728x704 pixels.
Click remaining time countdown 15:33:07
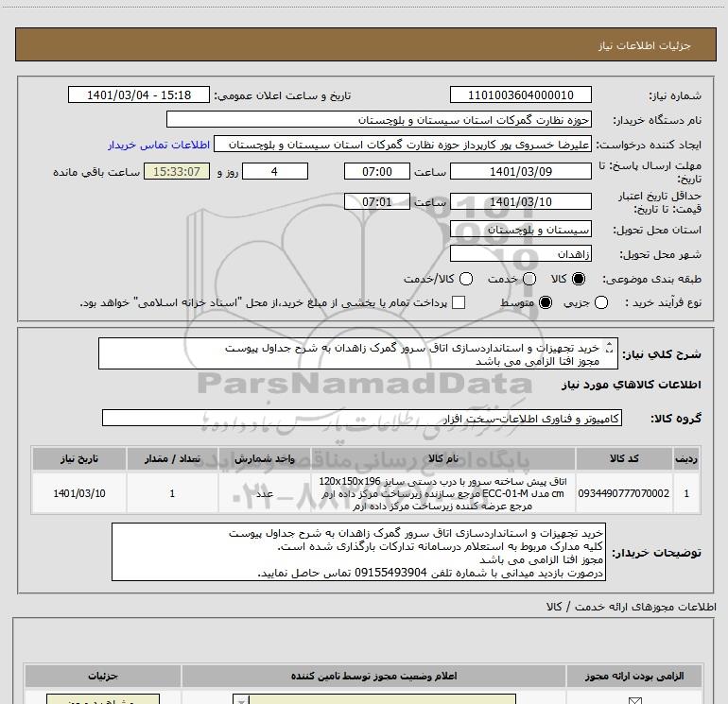point(177,171)
